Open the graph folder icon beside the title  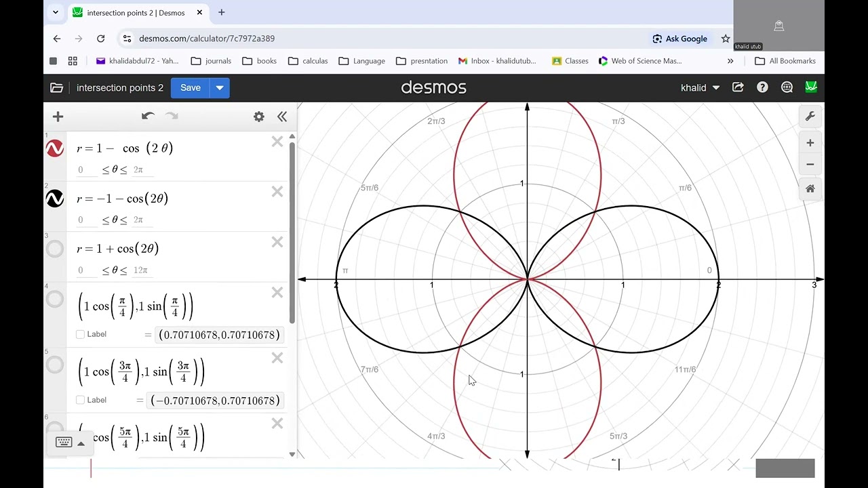[x=57, y=88]
